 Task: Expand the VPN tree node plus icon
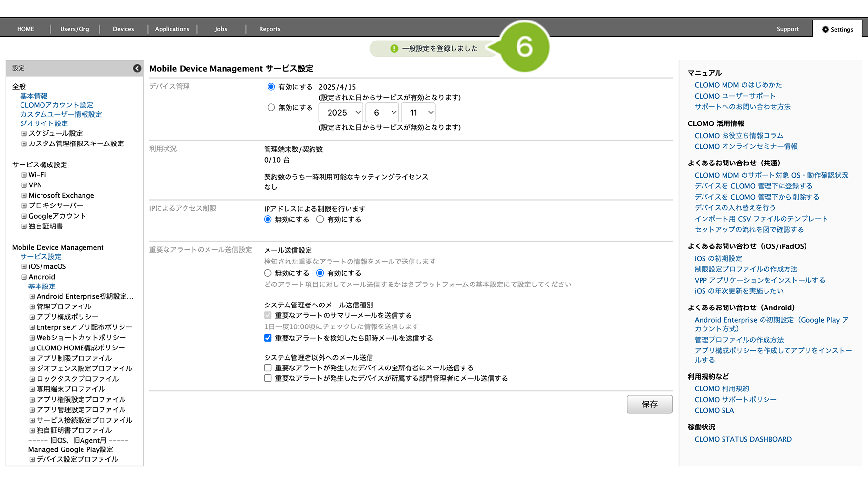24,185
